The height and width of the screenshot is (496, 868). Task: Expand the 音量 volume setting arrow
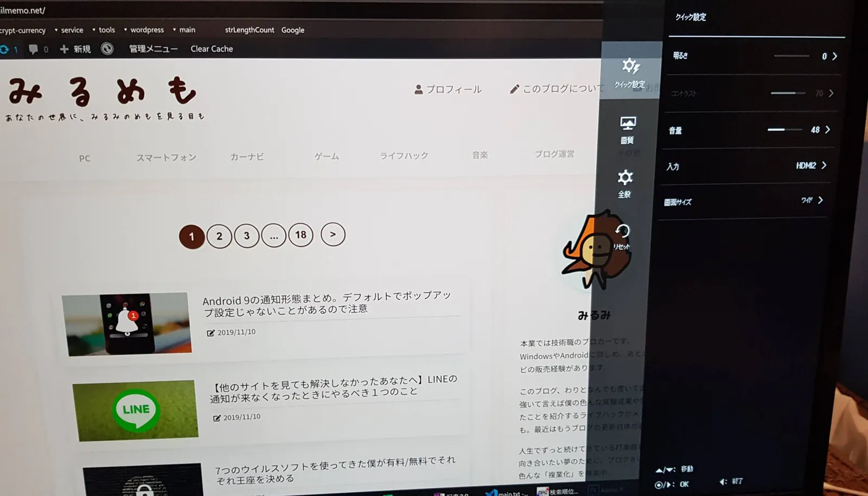[x=828, y=130]
